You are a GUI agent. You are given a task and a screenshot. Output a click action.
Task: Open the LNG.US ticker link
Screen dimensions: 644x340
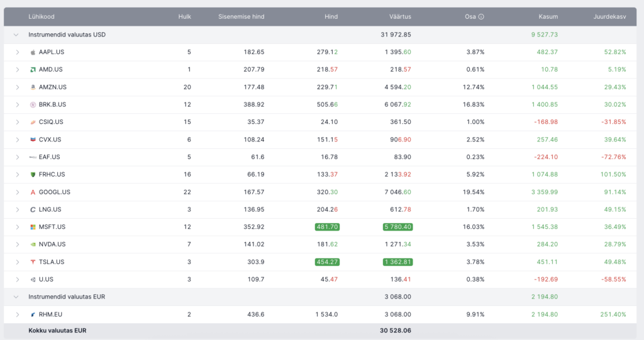[50, 209]
